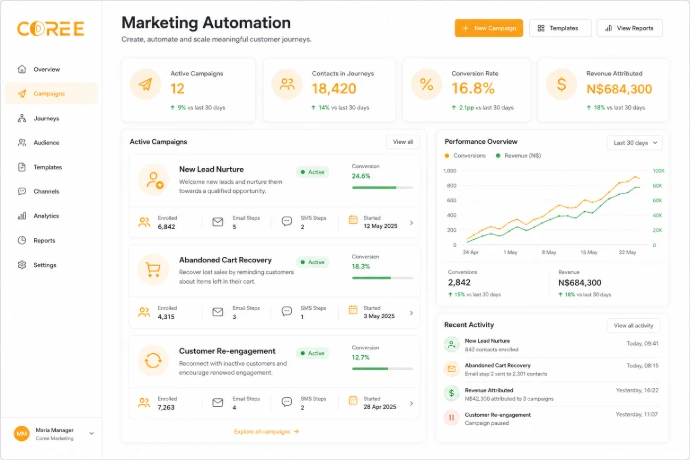
Task: Click the Settings gear icon in sidebar
Action: point(22,265)
